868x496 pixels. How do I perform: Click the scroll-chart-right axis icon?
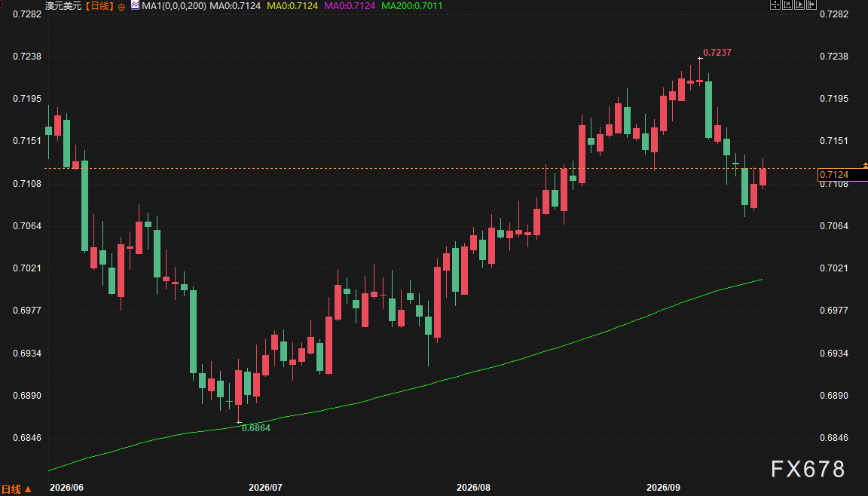tap(799, 5)
